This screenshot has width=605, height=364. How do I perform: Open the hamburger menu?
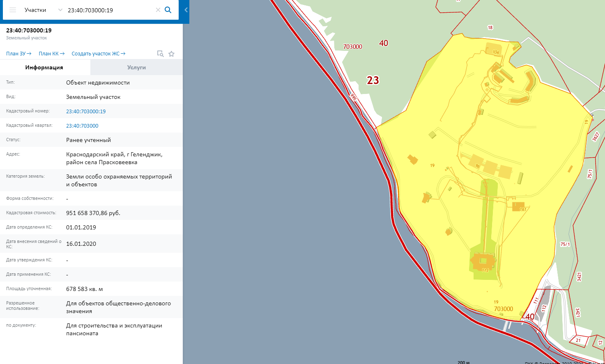pos(13,10)
